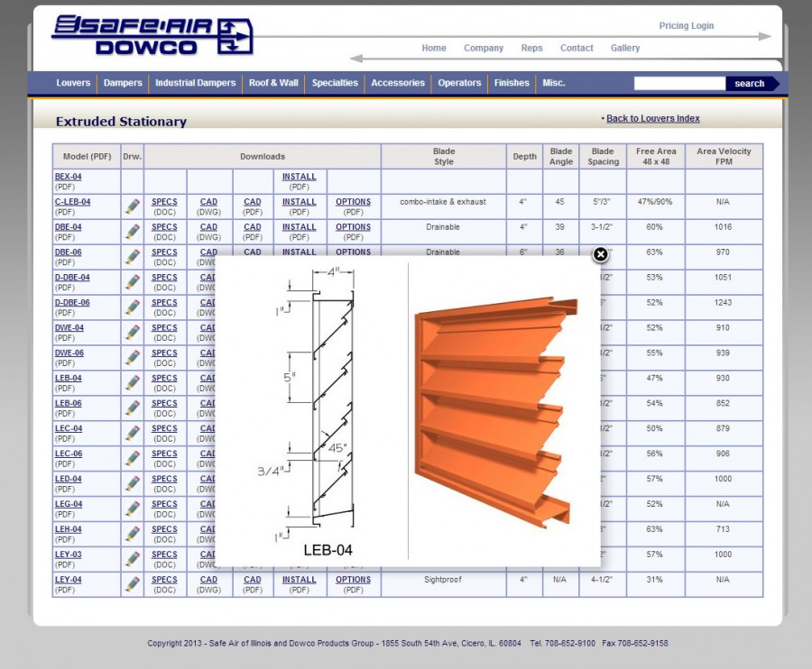
Task: Open the Pricing Login link
Action: coord(686,26)
